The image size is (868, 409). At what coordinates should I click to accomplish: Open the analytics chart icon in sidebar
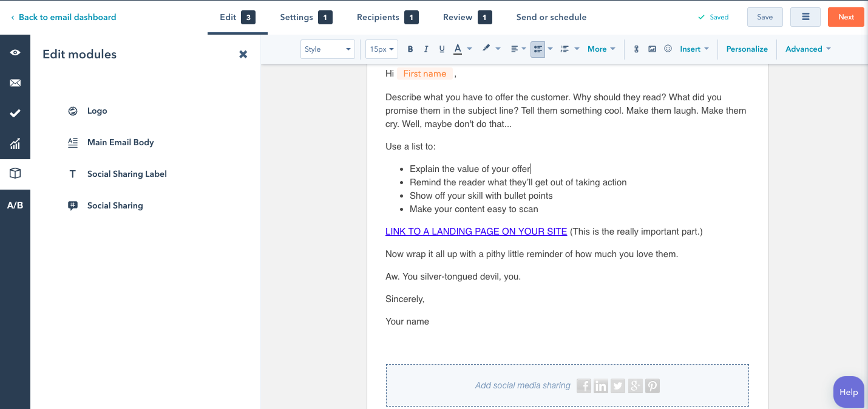click(15, 144)
